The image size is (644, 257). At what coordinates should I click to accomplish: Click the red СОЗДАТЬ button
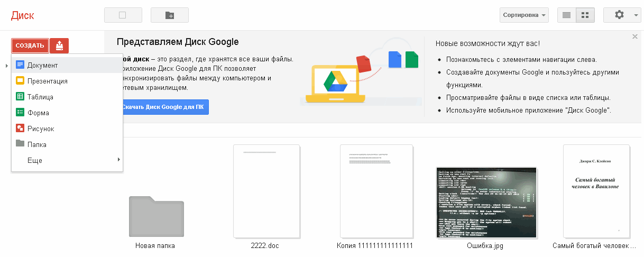[x=30, y=45]
